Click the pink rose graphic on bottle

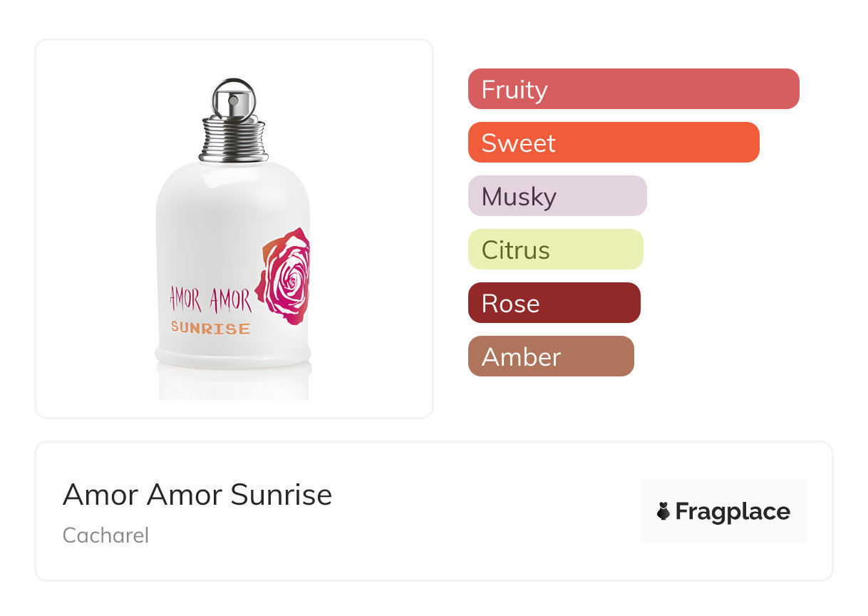[x=285, y=274]
